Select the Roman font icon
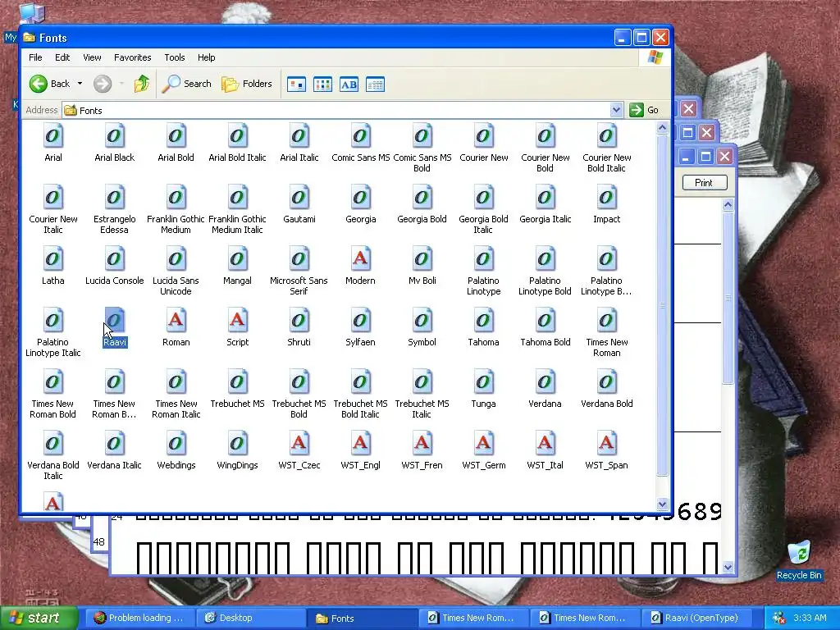 click(176, 321)
